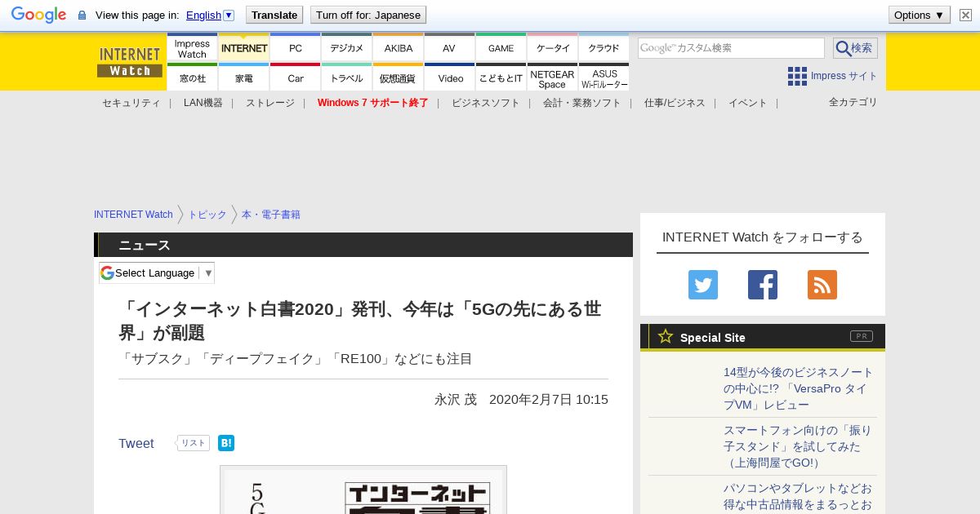Click 本・電子書籍 breadcrumb link
980x514 pixels.
point(271,215)
